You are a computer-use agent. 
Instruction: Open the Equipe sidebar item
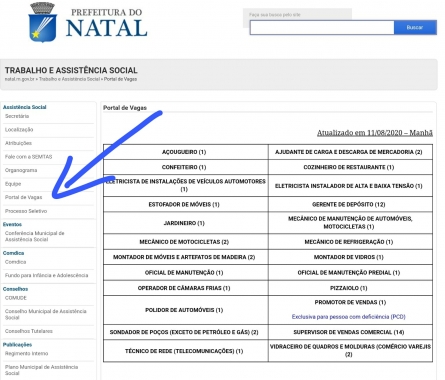[13, 184]
